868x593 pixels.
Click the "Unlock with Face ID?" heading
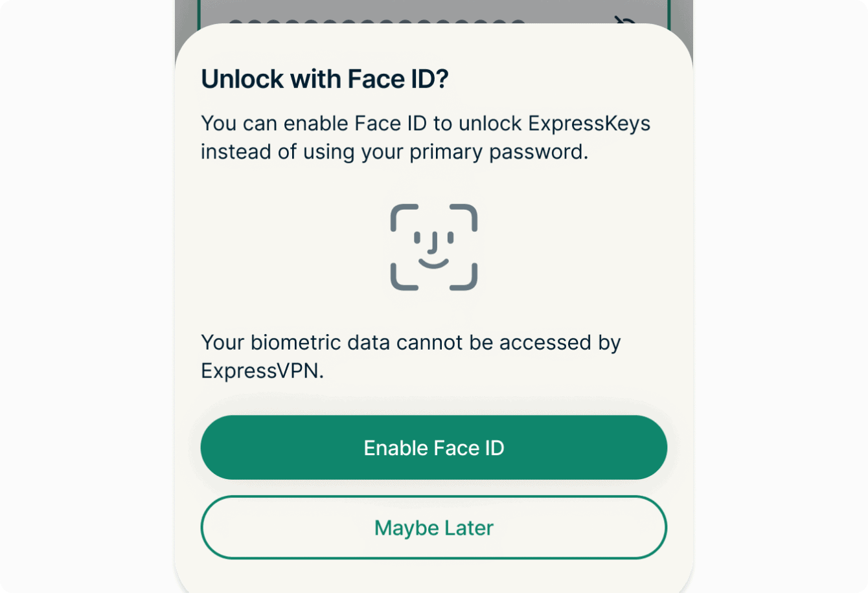coord(325,79)
